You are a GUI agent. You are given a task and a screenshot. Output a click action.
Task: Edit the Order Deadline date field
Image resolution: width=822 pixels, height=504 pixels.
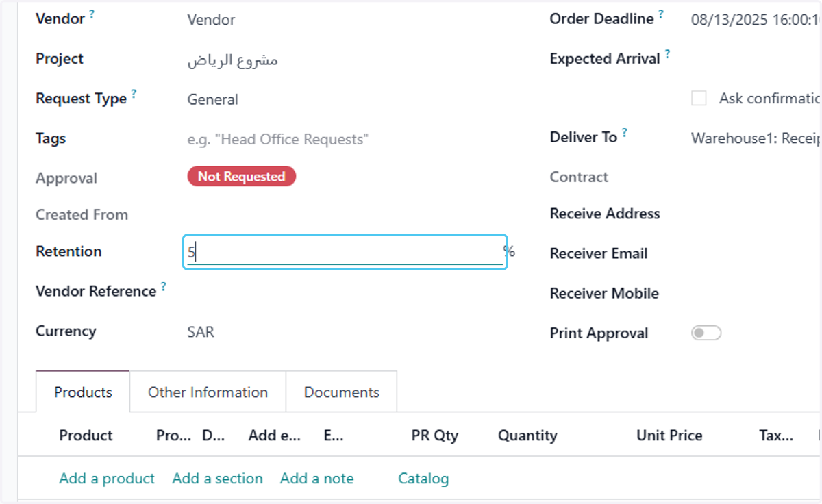pyautogui.click(x=756, y=20)
